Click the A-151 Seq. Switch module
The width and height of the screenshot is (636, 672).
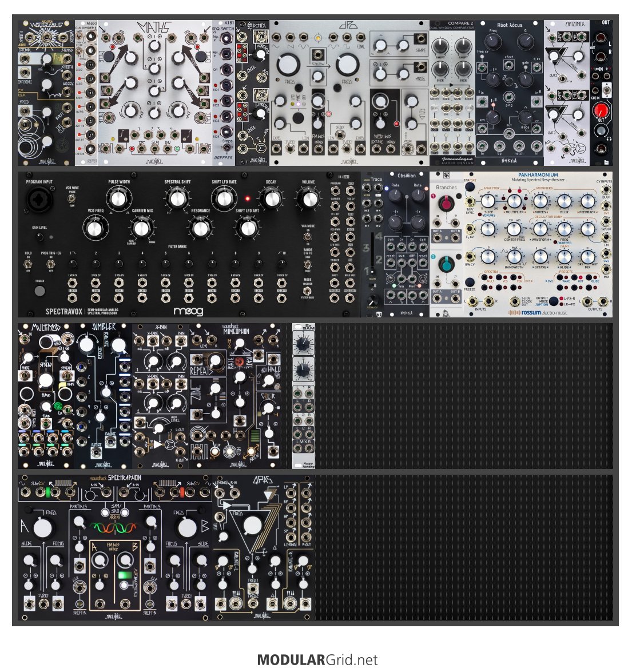(224, 93)
